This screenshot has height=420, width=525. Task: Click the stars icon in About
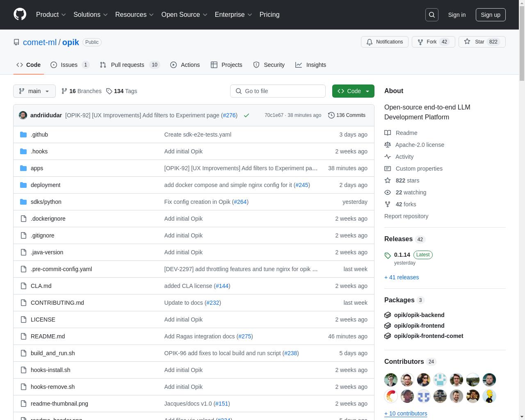(388, 180)
